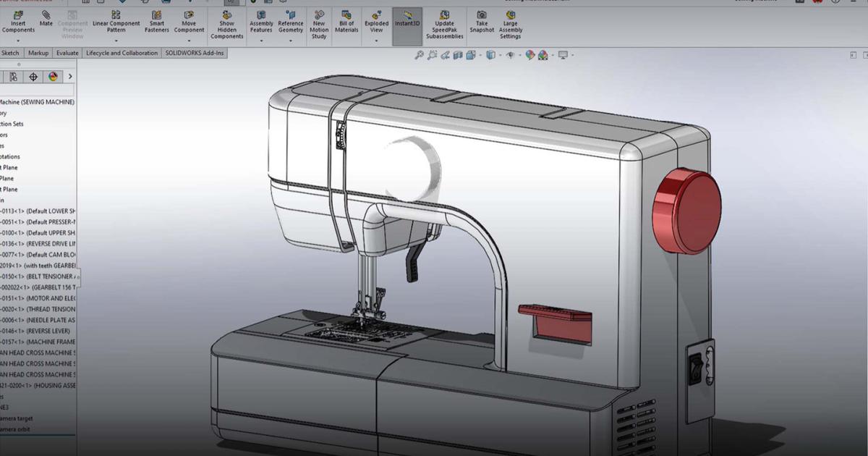
Task: Select the Move Component tool
Action: 188,22
